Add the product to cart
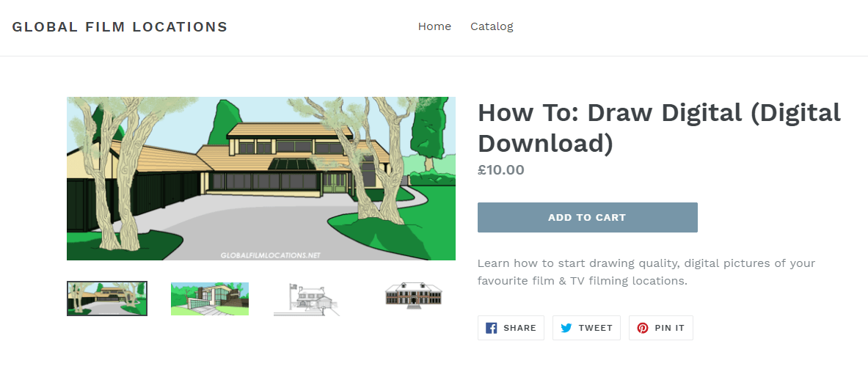The height and width of the screenshot is (388, 868). pyautogui.click(x=587, y=218)
